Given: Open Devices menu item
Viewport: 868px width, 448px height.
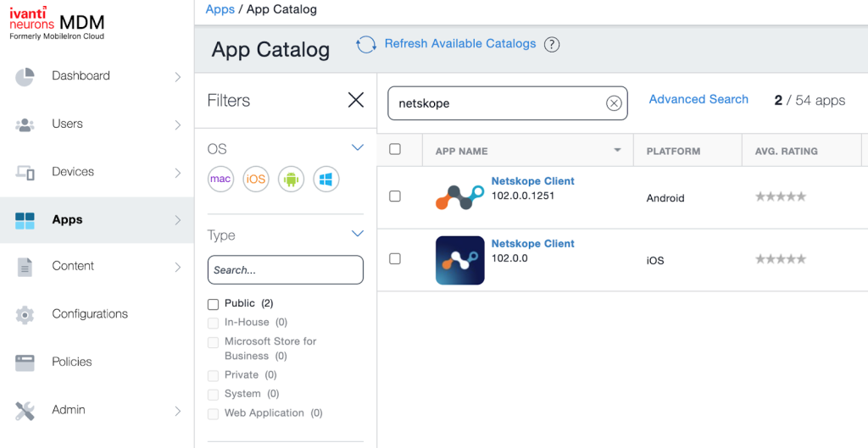Looking at the screenshot, I should tap(73, 172).
